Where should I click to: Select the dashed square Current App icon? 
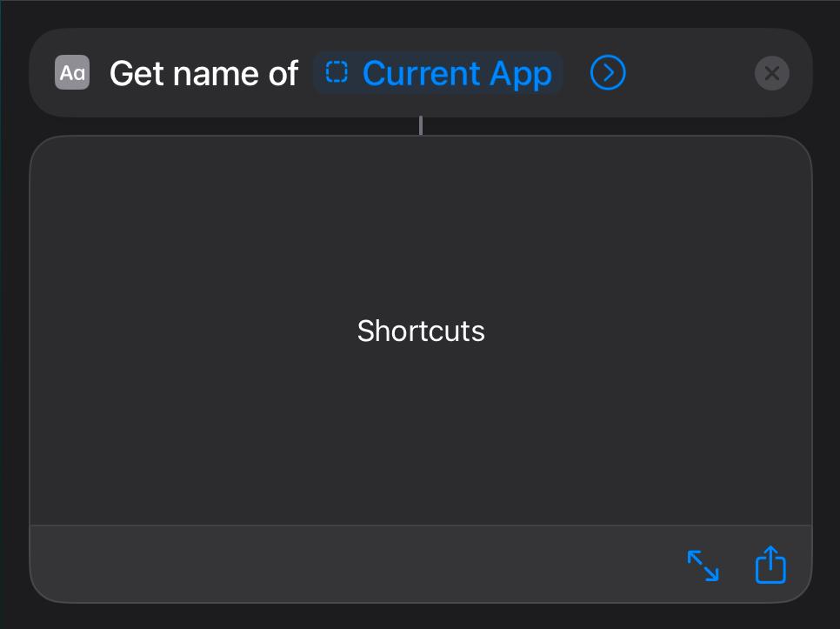coord(337,72)
